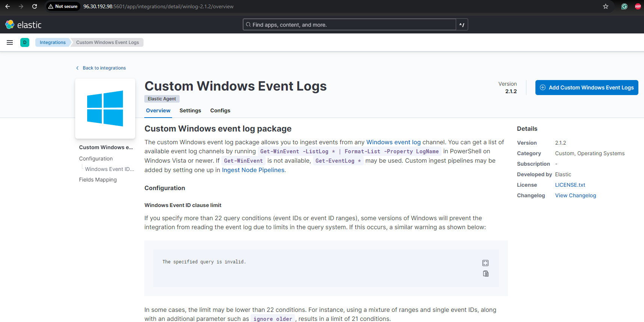This screenshot has width=644, height=322.
Task: Add Custom Windows Event Logs button
Action: pyautogui.click(x=587, y=88)
